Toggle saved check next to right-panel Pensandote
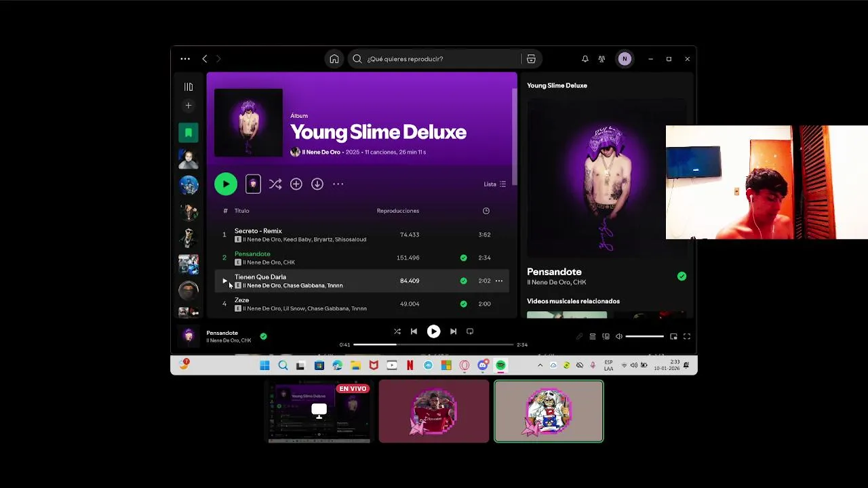868x488 pixels. (x=682, y=276)
